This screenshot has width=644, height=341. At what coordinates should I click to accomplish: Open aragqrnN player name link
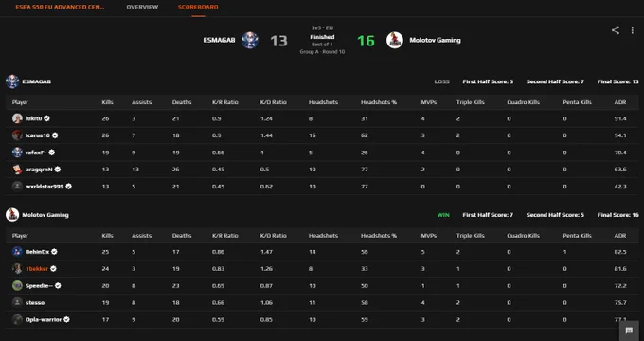point(39,169)
